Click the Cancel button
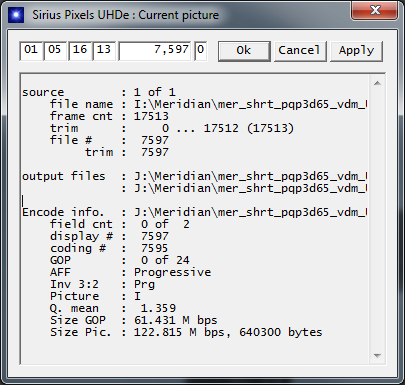Viewport: 405px width, 385px height. 300,51
